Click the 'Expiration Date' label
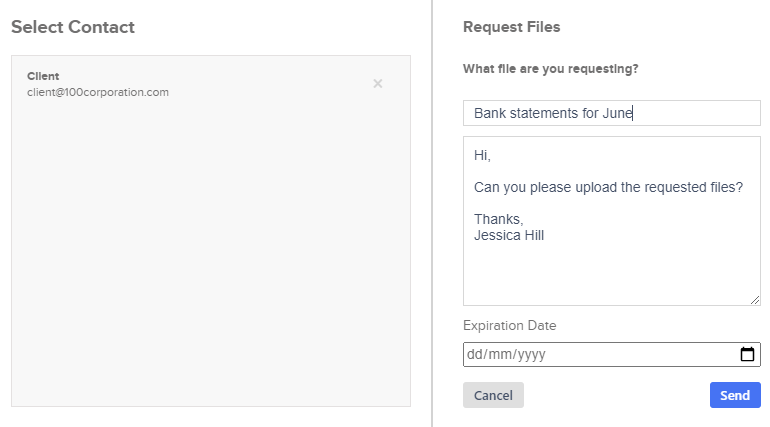This screenshot has width=770, height=427. coord(509,325)
